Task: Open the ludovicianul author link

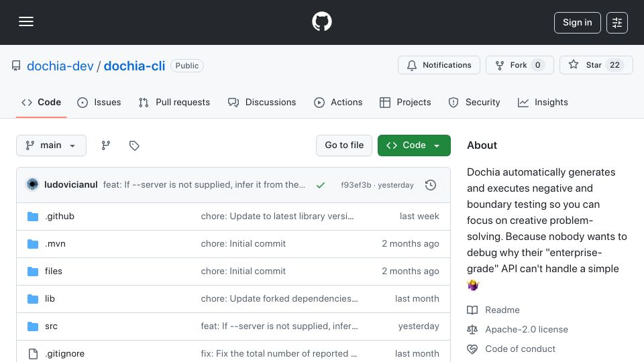Action: [x=71, y=185]
